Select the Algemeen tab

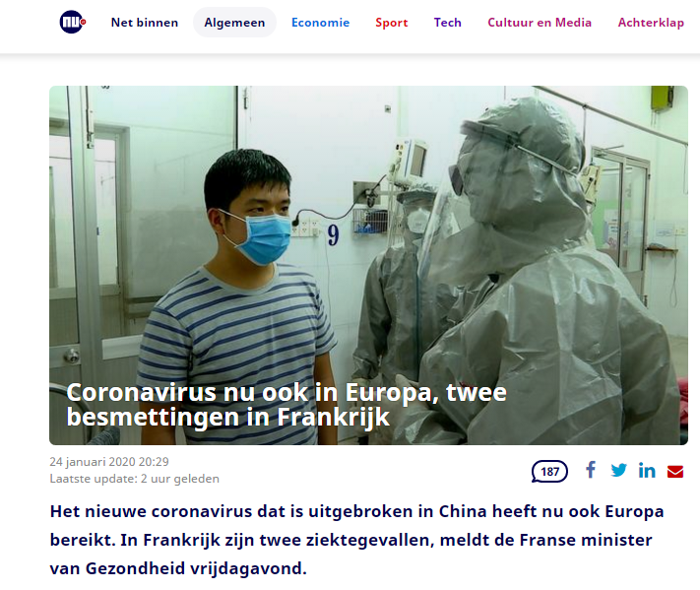234,23
